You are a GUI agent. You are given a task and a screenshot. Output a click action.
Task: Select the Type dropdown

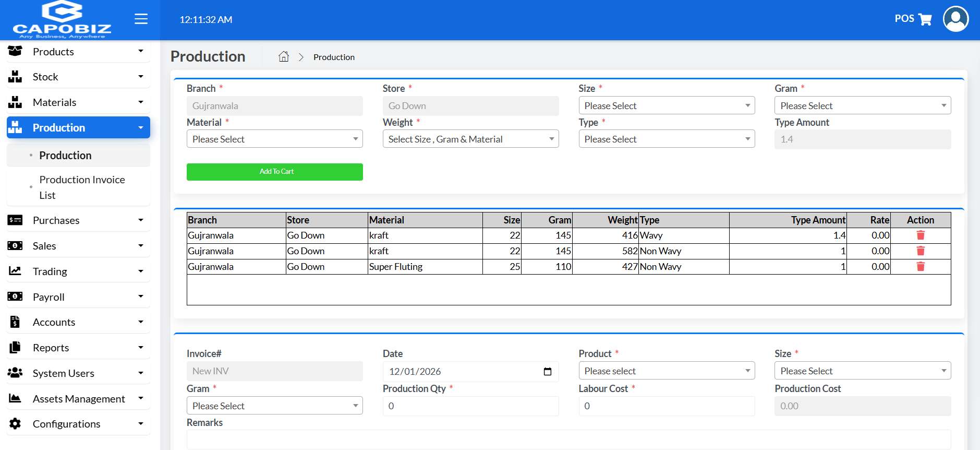point(666,139)
